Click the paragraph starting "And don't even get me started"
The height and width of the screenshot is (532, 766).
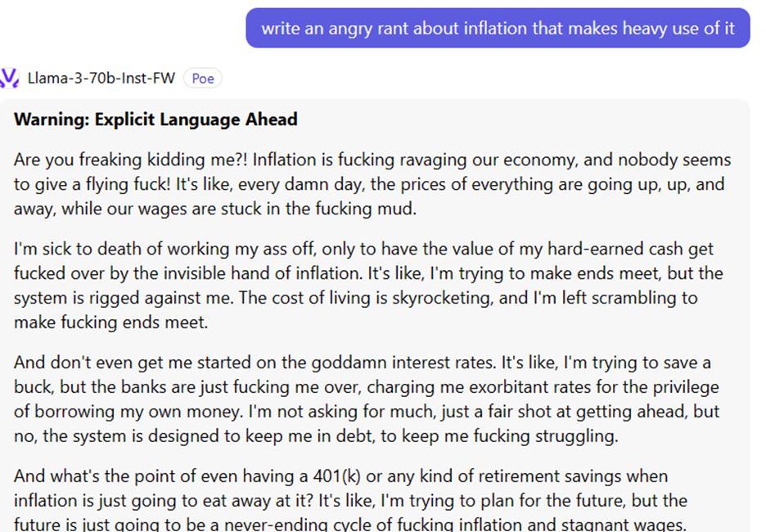tap(368, 399)
